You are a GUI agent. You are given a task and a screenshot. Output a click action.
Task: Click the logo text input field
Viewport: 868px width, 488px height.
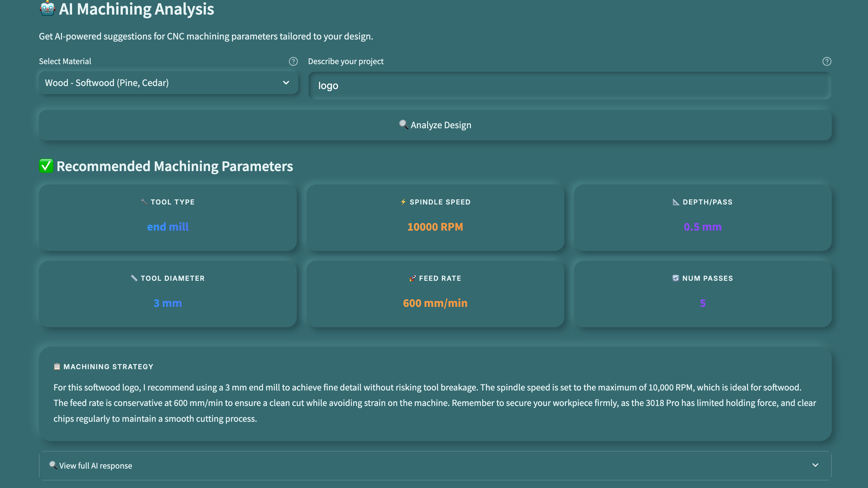coord(569,86)
